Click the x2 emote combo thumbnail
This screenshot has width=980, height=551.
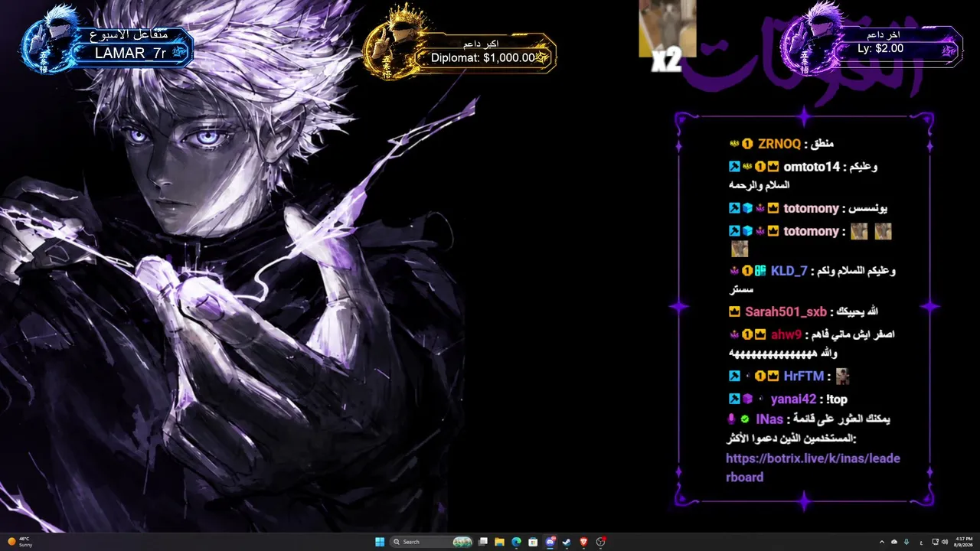(x=667, y=37)
